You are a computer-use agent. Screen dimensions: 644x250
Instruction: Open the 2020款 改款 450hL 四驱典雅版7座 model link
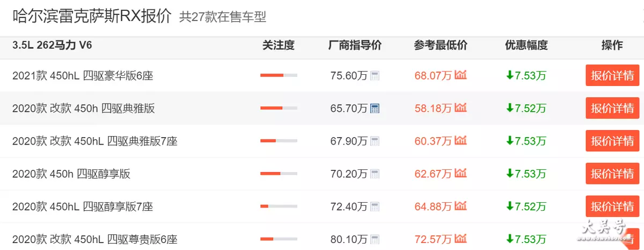95,141
